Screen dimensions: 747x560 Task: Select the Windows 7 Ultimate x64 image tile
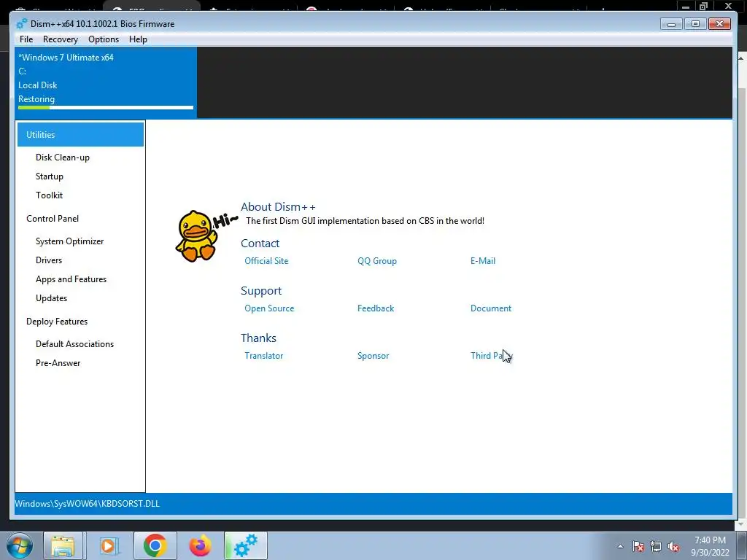106,82
